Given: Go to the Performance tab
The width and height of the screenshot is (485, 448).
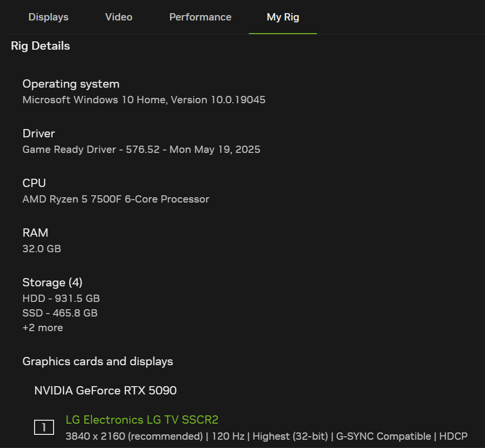Looking at the screenshot, I should [x=201, y=17].
